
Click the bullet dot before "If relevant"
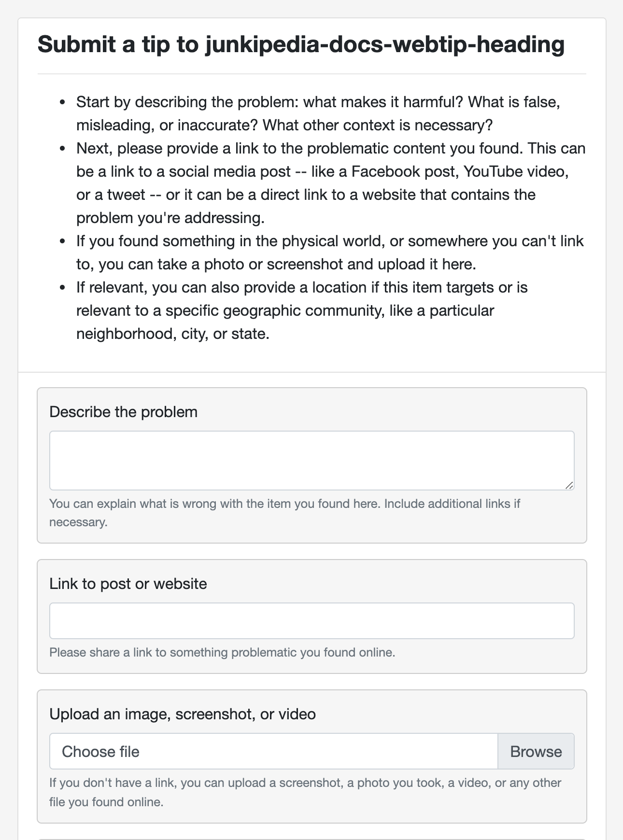pyautogui.click(x=62, y=288)
